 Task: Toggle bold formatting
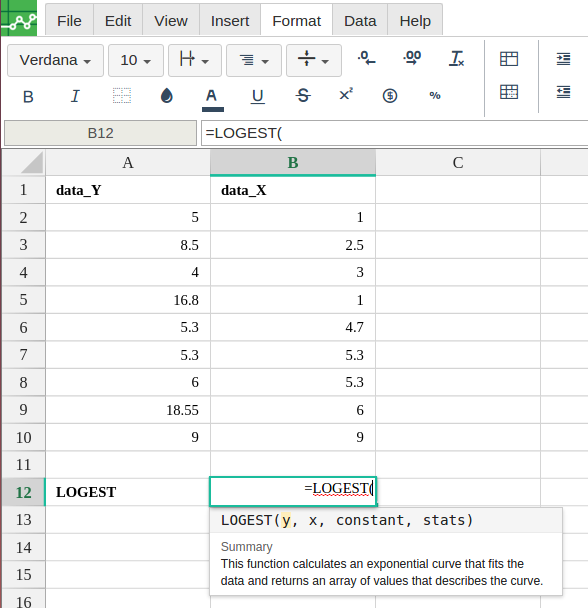point(28,96)
